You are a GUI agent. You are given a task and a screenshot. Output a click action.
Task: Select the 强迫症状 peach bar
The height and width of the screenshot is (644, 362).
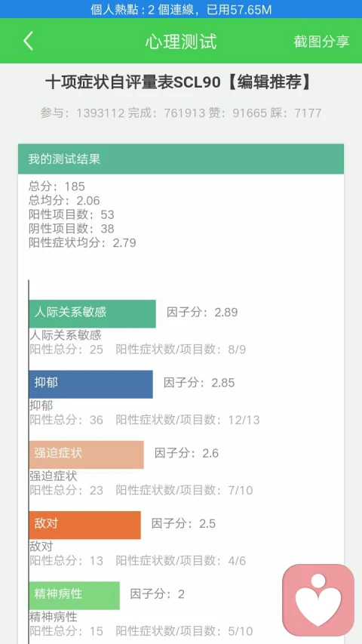tap(86, 454)
